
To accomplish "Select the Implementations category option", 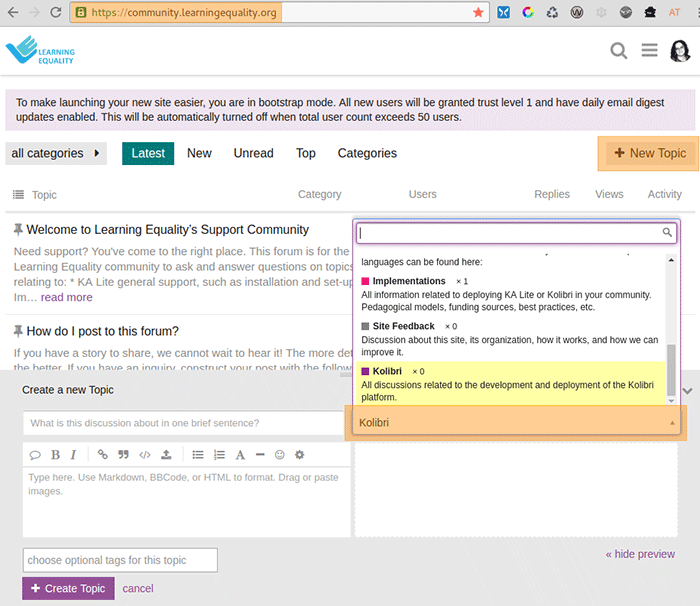I will pos(511,294).
